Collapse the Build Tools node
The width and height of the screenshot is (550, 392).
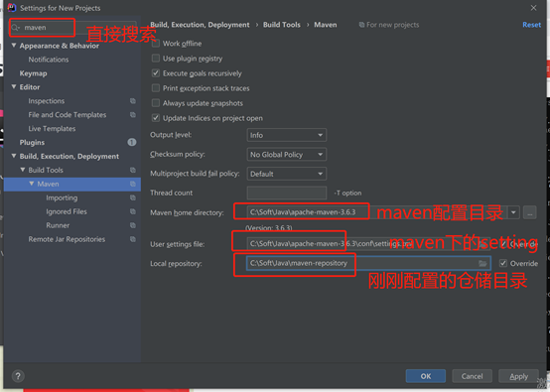pos(23,170)
